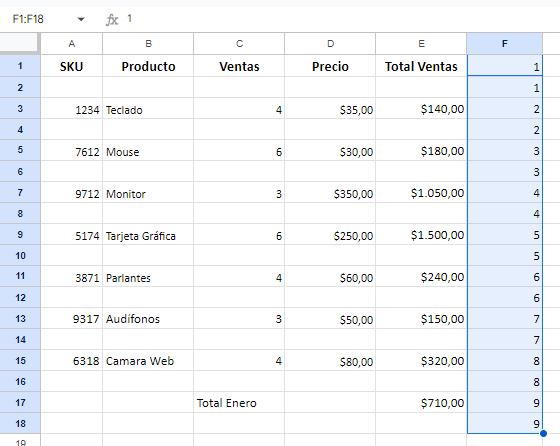Select row 18 header

coord(20,424)
